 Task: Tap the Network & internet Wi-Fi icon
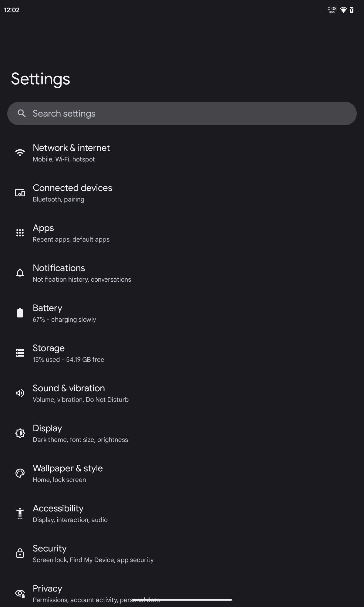20,153
